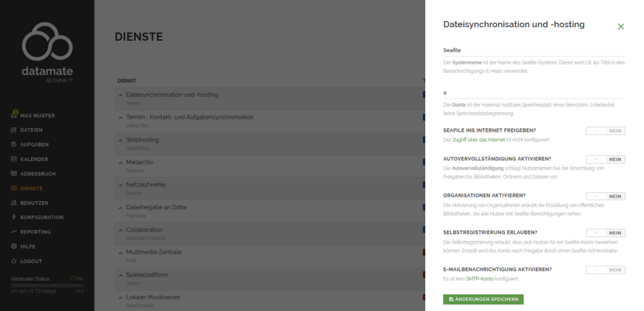Click the Multimedia-Zentrale service name
Image resolution: width=644 pixels, height=311 pixels.
point(153,252)
